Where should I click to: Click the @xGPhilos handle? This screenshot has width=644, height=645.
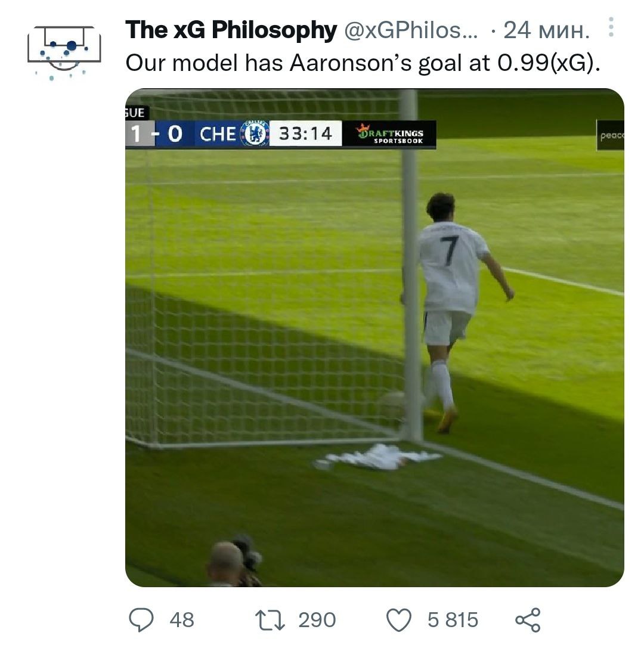pyautogui.click(x=411, y=30)
